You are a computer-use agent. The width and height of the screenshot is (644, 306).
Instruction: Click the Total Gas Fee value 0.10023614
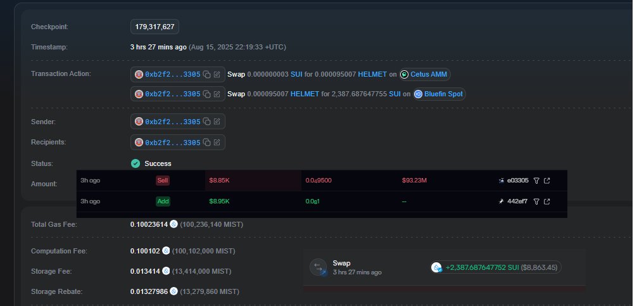pyautogui.click(x=149, y=224)
